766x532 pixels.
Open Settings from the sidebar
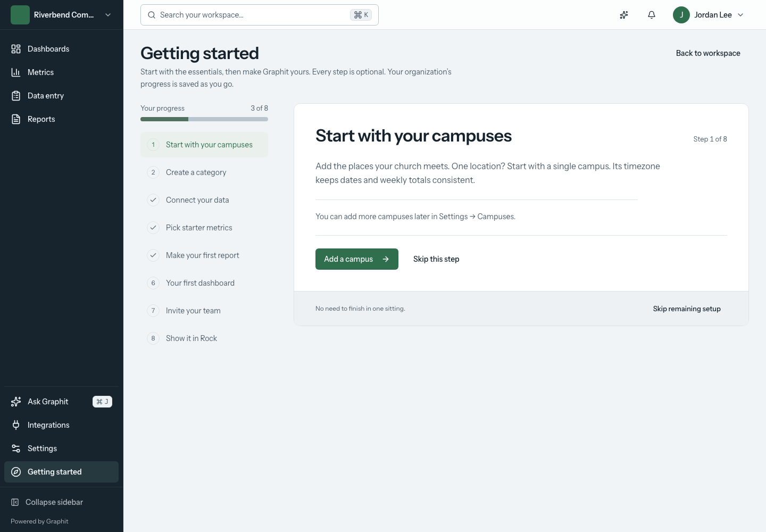pyautogui.click(x=62, y=448)
